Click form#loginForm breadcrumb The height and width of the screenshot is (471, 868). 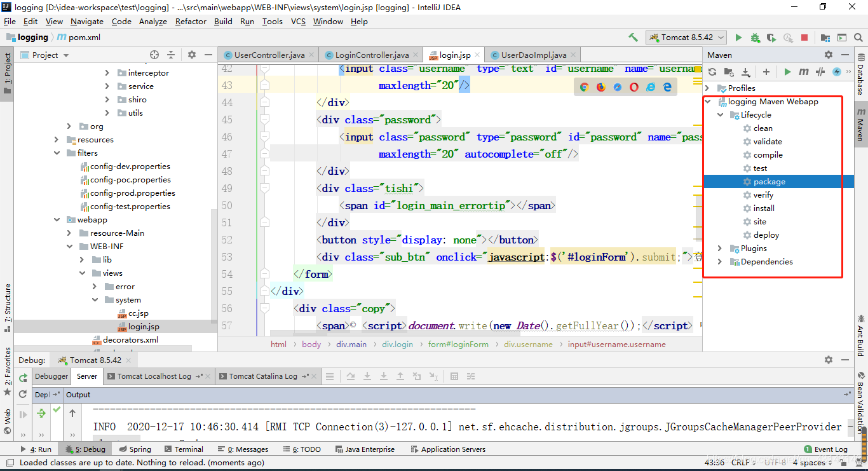coord(458,344)
